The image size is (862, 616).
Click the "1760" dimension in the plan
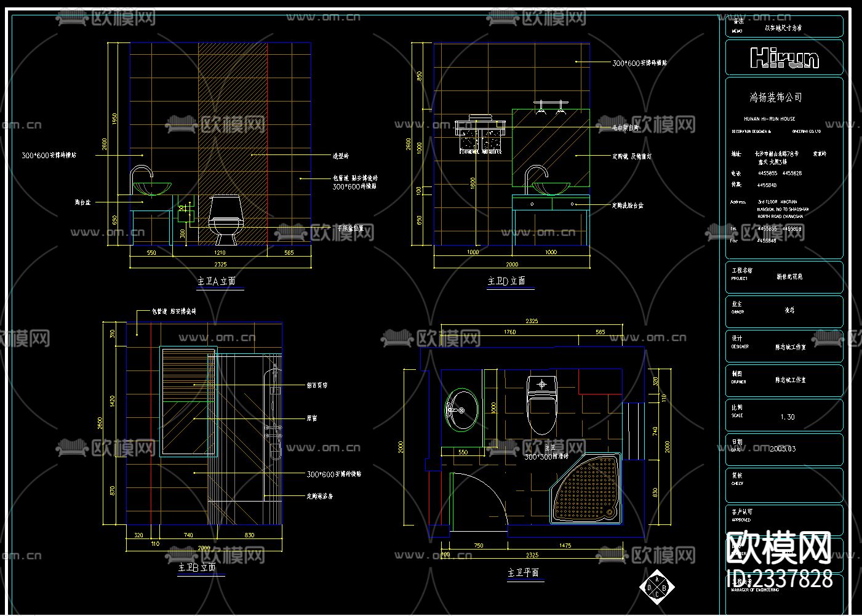509,332
